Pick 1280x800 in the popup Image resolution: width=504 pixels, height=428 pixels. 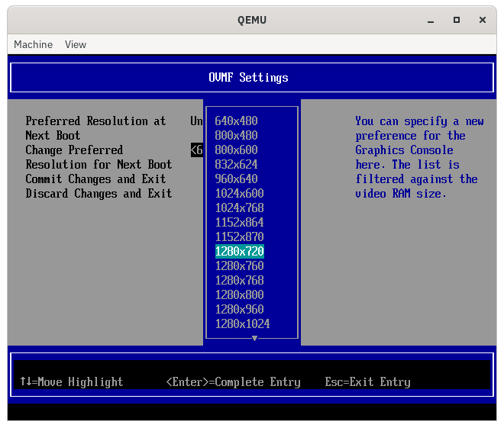click(240, 294)
